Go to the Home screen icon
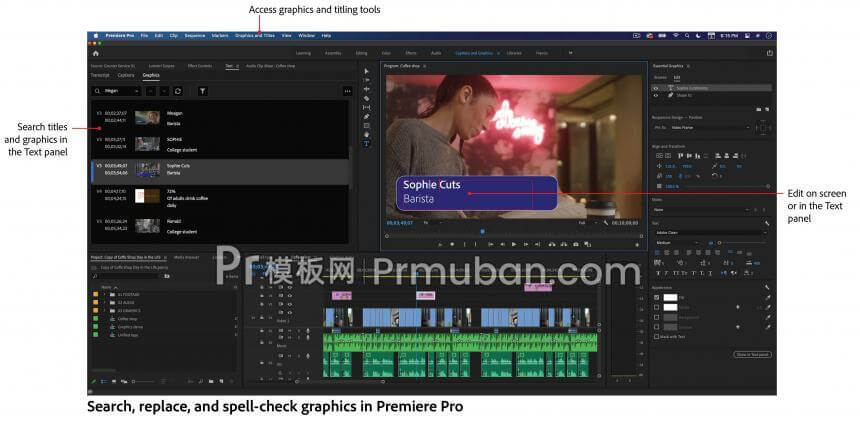 pos(95,53)
